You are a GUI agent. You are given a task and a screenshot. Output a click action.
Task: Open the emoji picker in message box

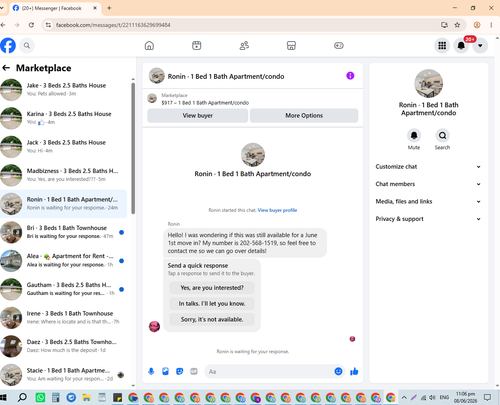point(338,371)
